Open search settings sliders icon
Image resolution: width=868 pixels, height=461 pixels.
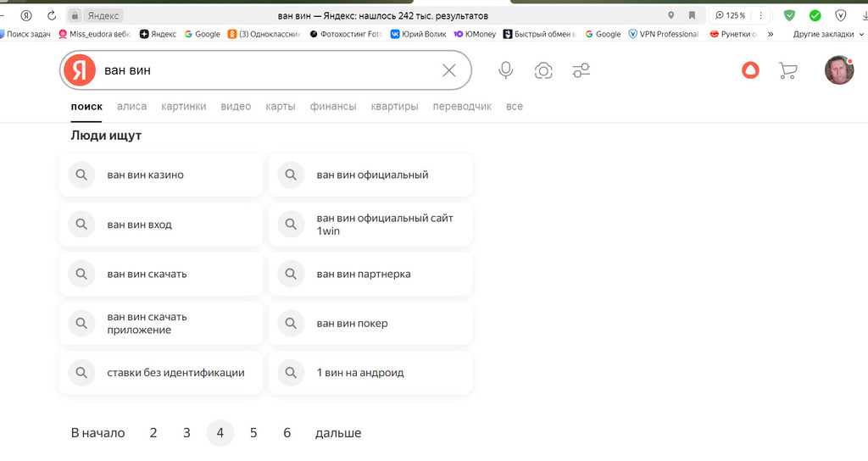[581, 70]
